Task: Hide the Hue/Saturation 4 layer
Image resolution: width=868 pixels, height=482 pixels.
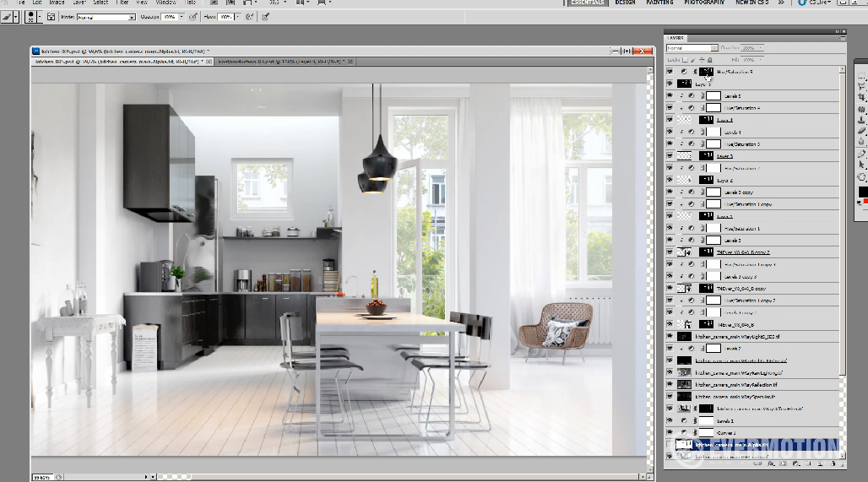Action: [670, 108]
